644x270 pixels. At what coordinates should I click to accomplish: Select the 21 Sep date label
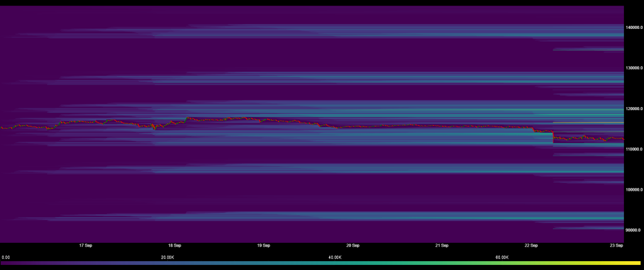point(441,245)
